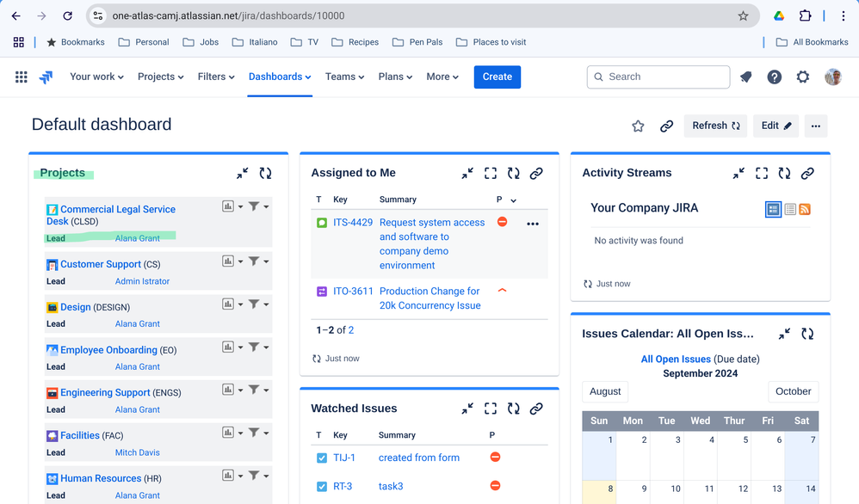Bookmark this page with star icon
Image resolution: width=859 pixels, height=504 pixels.
(743, 15)
